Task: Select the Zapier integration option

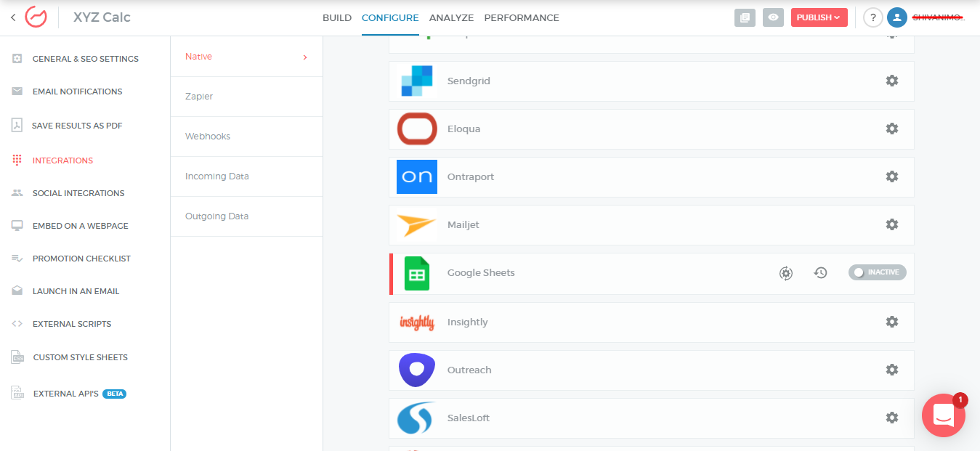Action: (246, 97)
